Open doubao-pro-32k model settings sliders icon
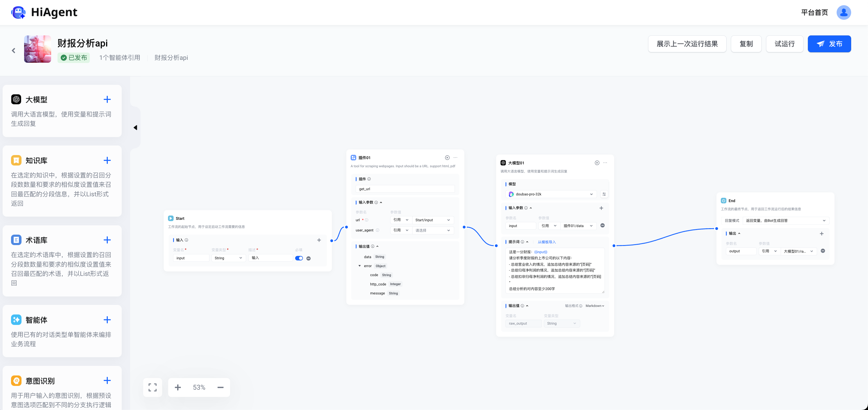This screenshot has width=868, height=410. click(x=604, y=194)
